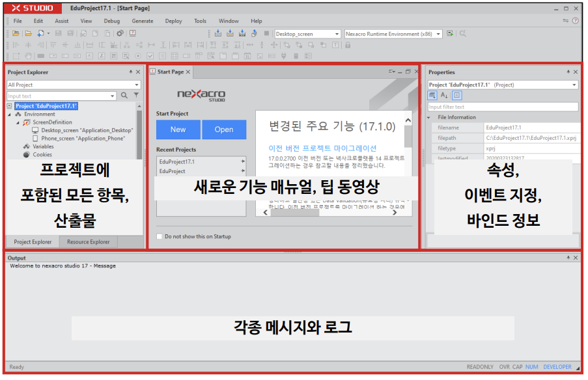This screenshot has width=588, height=380.
Task: Select the hand pan tool icon
Action: click(x=28, y=56)
